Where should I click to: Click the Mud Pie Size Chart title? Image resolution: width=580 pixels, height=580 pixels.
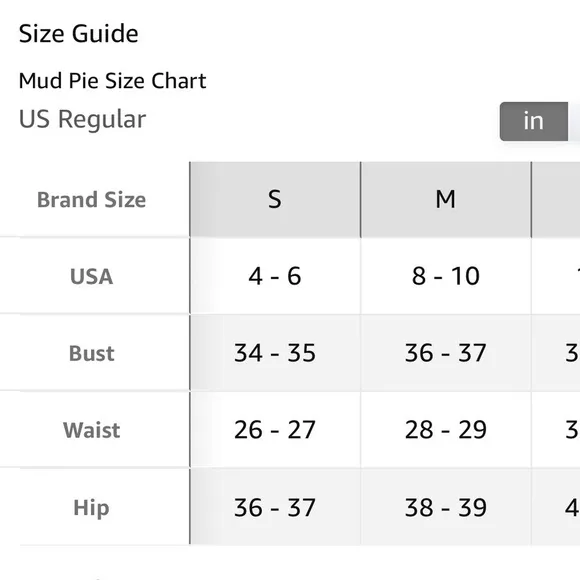pyautogui.click(x=112, y=81)
